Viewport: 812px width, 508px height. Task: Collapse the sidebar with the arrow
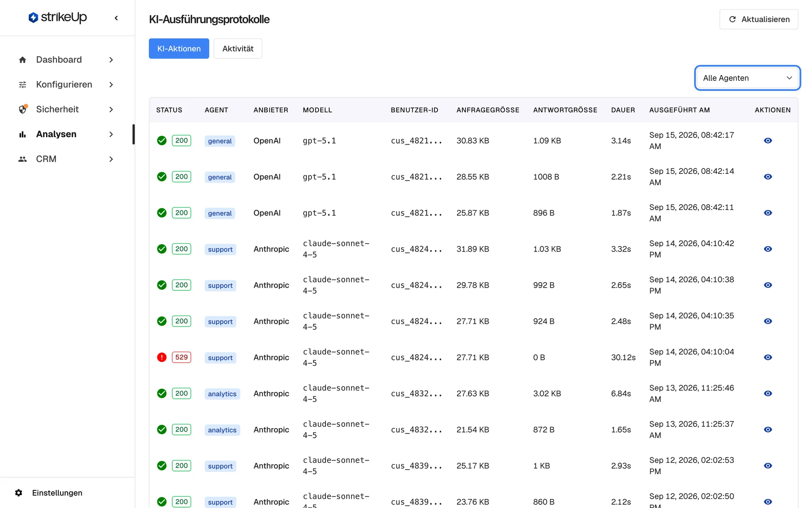pyautogui.click(x=116, y=18)
